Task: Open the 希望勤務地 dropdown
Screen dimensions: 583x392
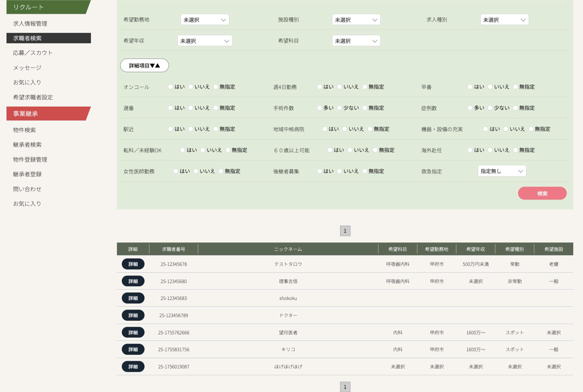Action: click(x=205, y=20)
